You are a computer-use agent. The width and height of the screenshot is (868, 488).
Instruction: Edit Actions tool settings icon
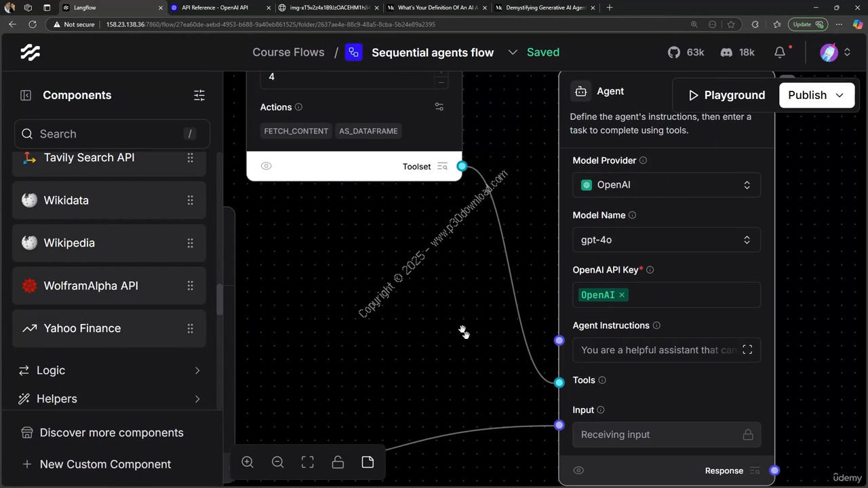pos(439,107)
